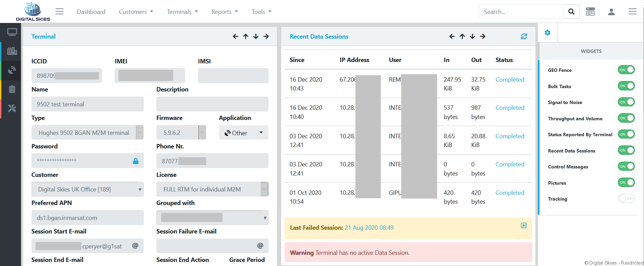The width and height of the screenshot is (644, 266).
Task: Click the clipboard icon in left sidebar
Action: click(12, 89)
